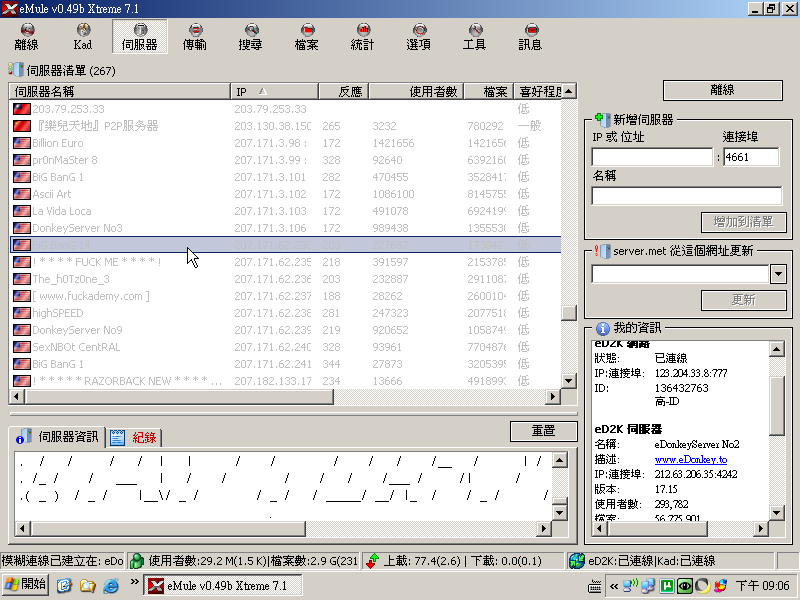The image size is (800, 600).
Task: Open the 統計 statistics toolbar icon
Action: coord(363,37)
